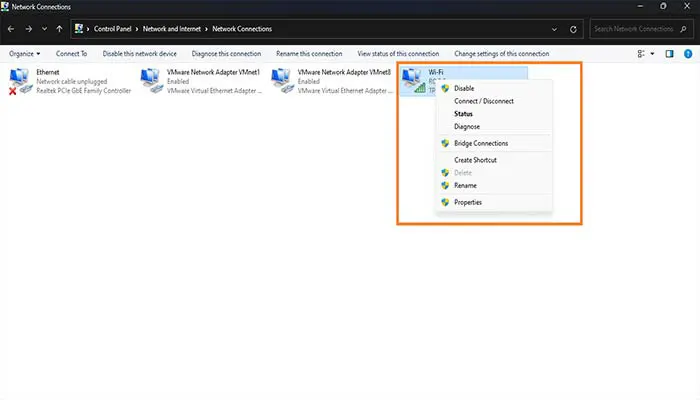The height and width of the screenshot is (400, 700).
Task: Go up one folder level
Action: click(59, 29)
